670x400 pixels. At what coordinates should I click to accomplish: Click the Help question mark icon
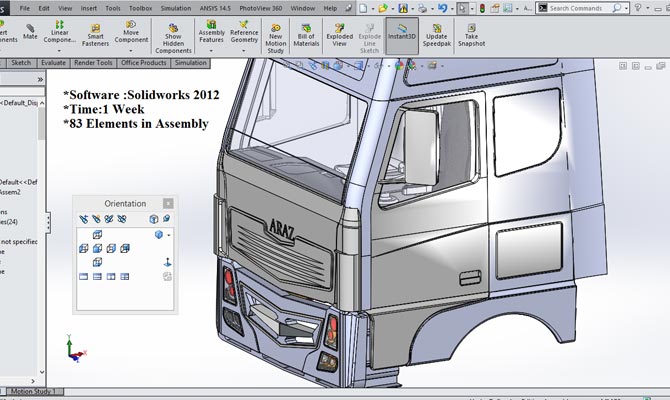(x=638, y=8)
